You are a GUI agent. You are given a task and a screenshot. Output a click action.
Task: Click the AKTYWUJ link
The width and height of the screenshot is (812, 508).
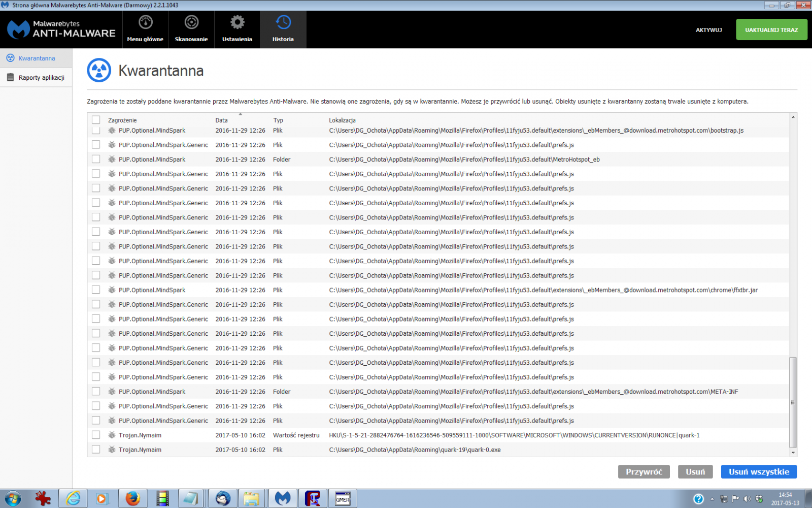coord(708,30)
